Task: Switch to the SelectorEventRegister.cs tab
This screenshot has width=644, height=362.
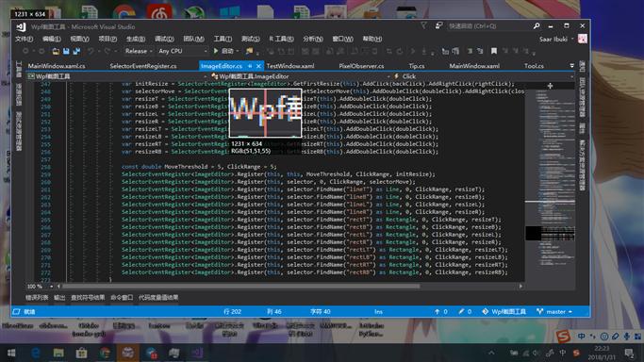Action: tap(143, 66)
